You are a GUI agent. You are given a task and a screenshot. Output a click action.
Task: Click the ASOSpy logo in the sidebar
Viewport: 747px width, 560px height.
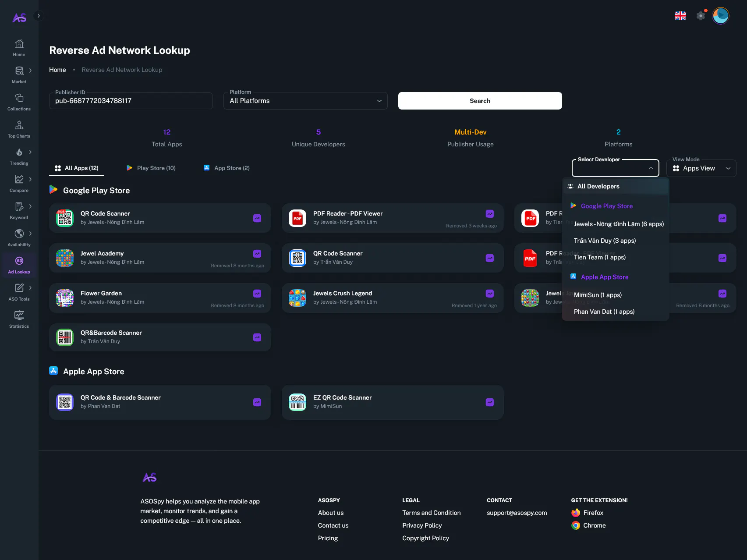point(19,18)
